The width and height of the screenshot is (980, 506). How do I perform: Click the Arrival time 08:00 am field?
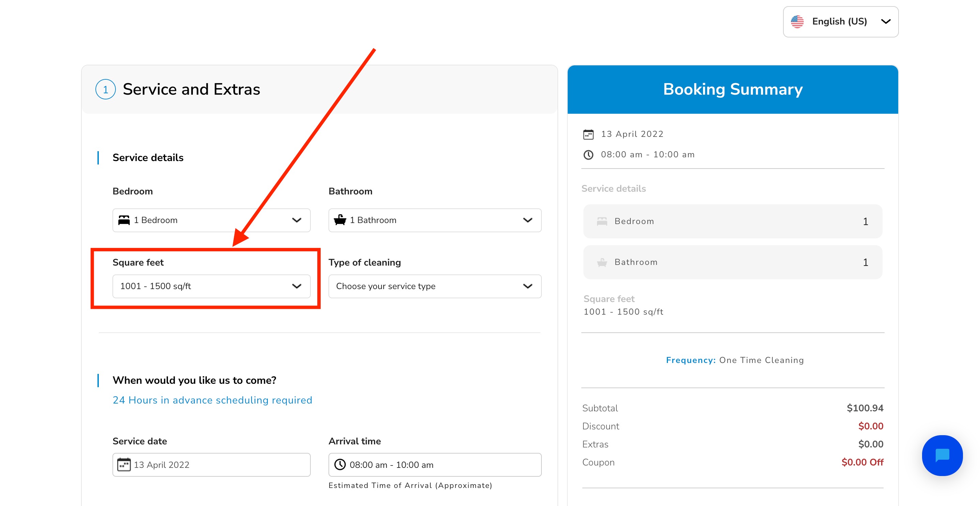tap(434, 464)
